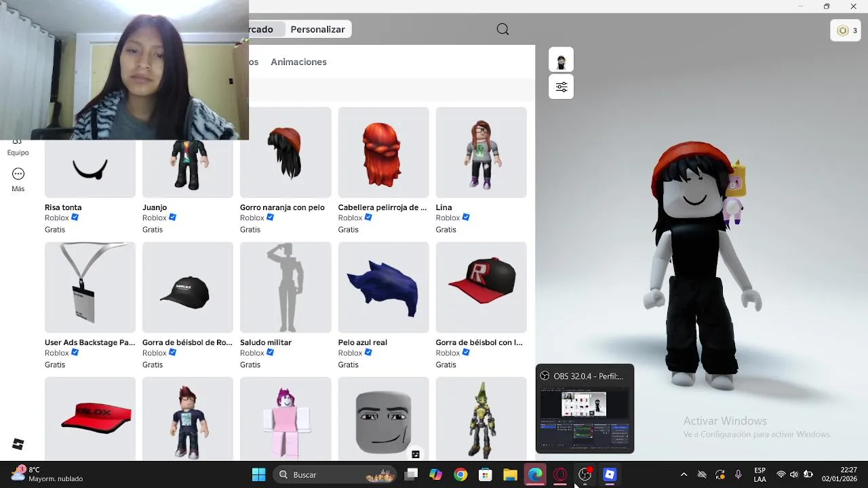Select the red R baseball cap thumbnail

pos(481,287)
